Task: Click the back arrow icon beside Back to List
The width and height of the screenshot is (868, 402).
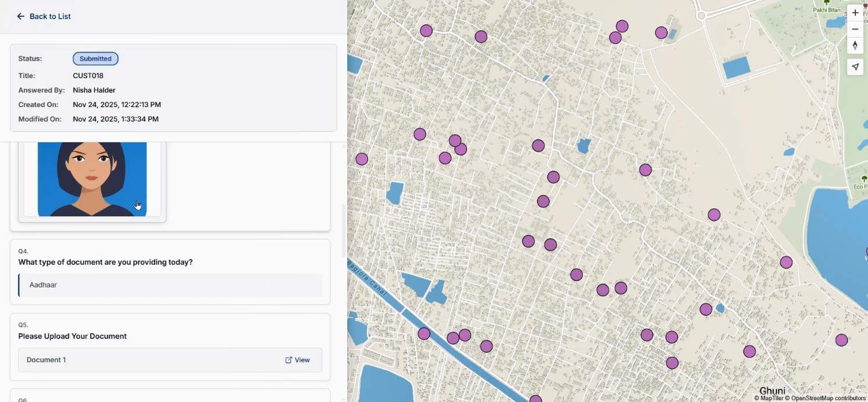Action: (x=21, y=16)
